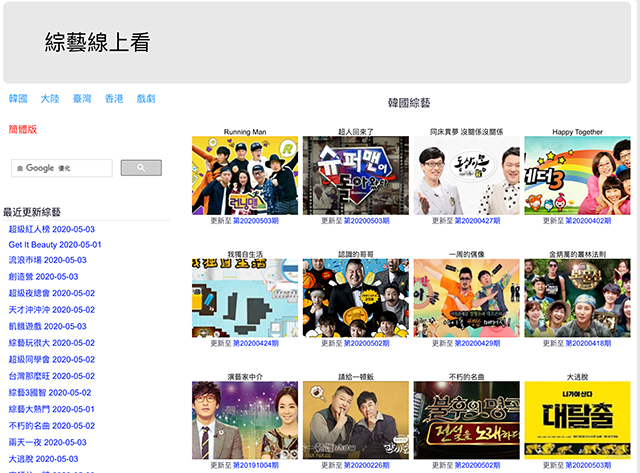The height and width of the screenshot is (473, 640).
Task: Open 不朽的名曲 show thumbnail
Action: pos(467,420)
